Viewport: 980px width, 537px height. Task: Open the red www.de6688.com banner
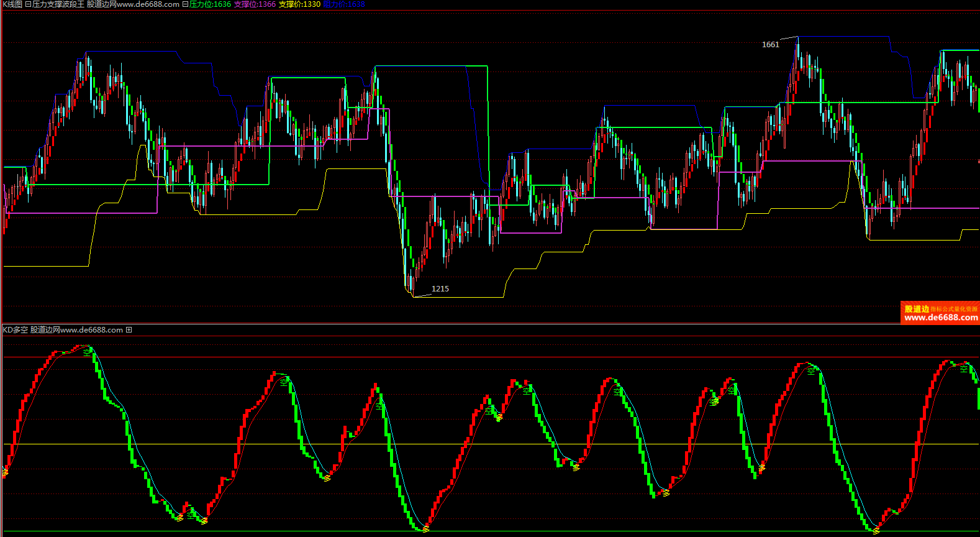coord(940,318)
